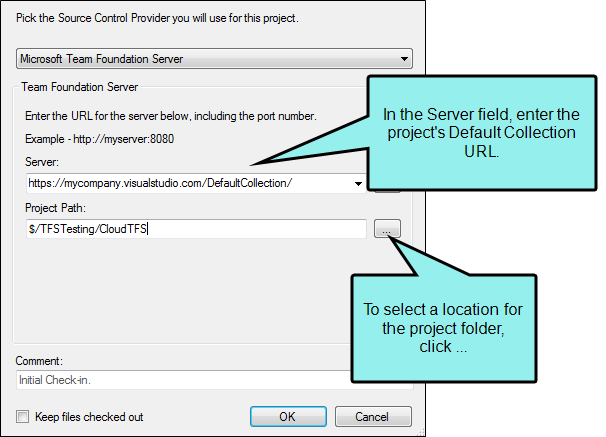Viewport: 606px width, 437px height.
Task: Click the resize grip at dialog corner
Action: [421, 432]
